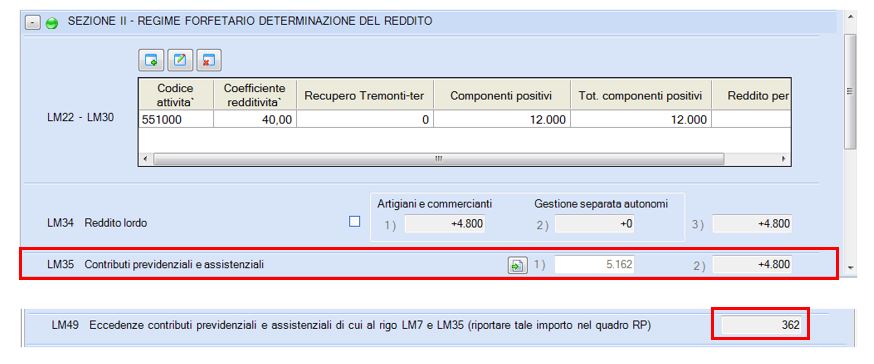
Task: Click the Recupero Tremonti-ter value 0 cell
Action: tap(365, 119)
